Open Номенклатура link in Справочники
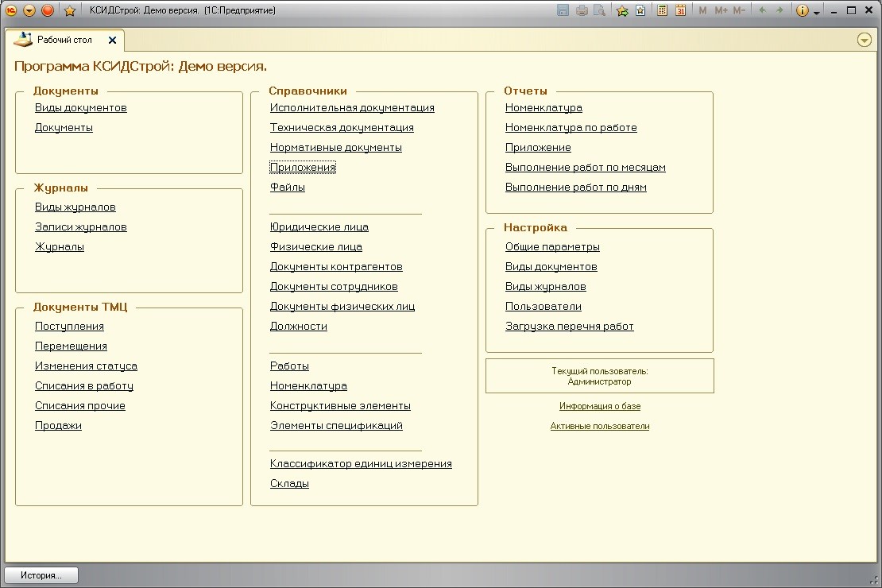The width and height of the screenshot is (882, 588). 309,386
